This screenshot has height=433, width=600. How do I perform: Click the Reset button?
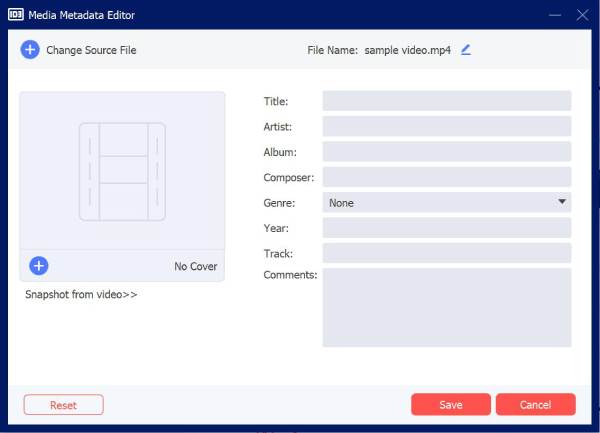[x=64, y=405]
